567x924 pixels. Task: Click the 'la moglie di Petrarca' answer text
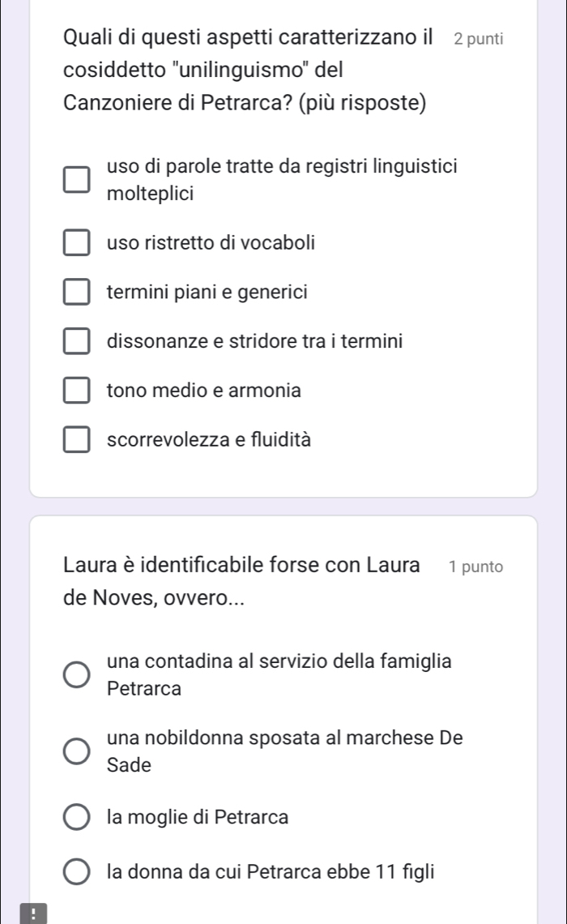[198, 817]
